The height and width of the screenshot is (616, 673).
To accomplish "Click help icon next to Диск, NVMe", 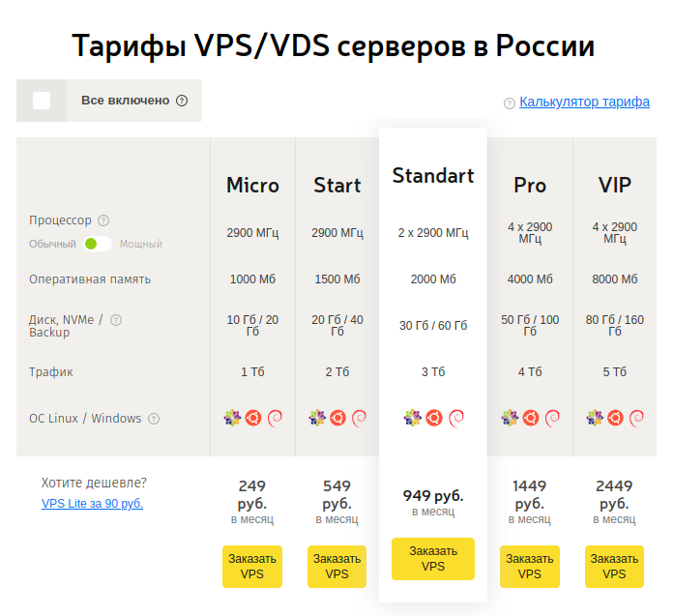I will [116, 320].
